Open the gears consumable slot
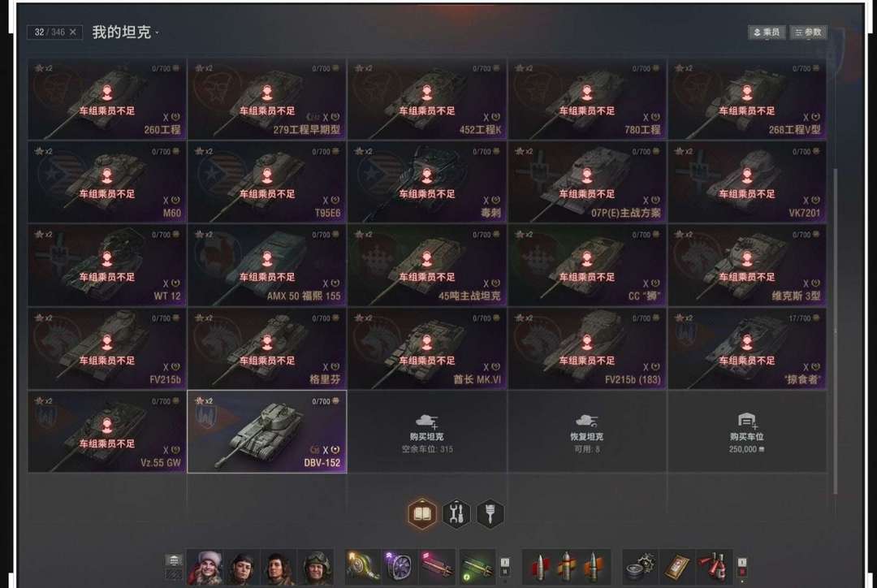This screenshot has height=588, width=877. (x=639, y=566)
